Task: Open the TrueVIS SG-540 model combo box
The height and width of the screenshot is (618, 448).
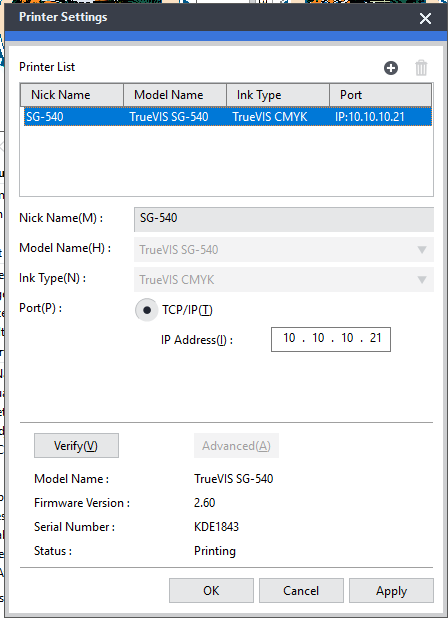Action: point(284,249)
